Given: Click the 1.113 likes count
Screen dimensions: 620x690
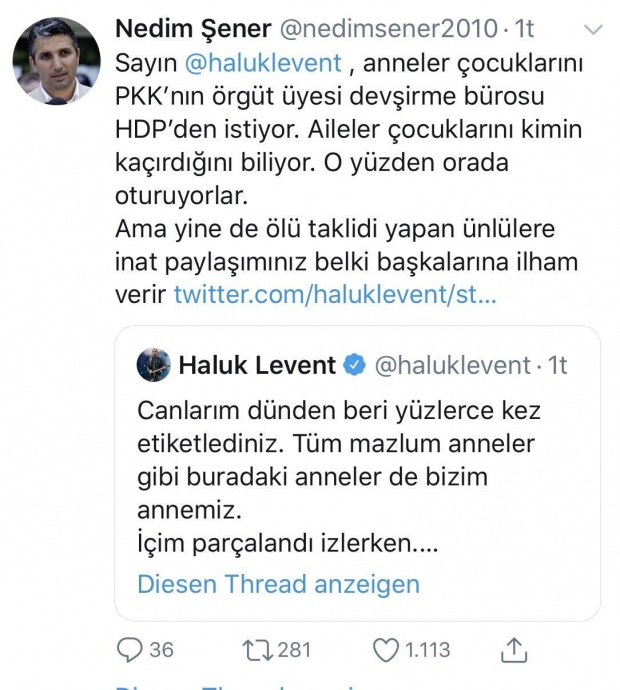Looking at the screenshot, I should 429,651.
